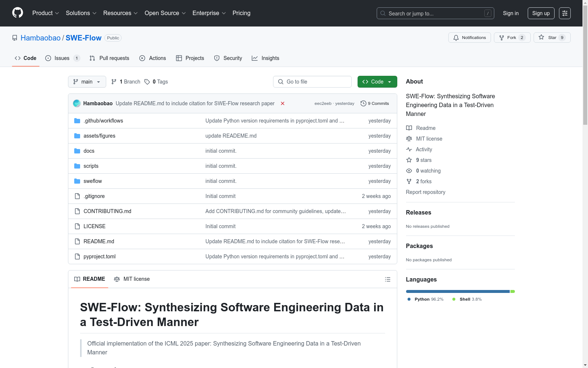Viewport: 588px width, 368px height.
Task: Click the pulse icon beside Activity
Action: [x=409, y=149]
